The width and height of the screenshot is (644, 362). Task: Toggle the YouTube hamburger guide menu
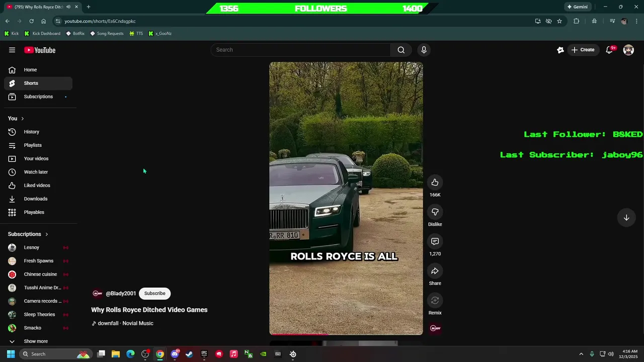(x=12, y=50)
